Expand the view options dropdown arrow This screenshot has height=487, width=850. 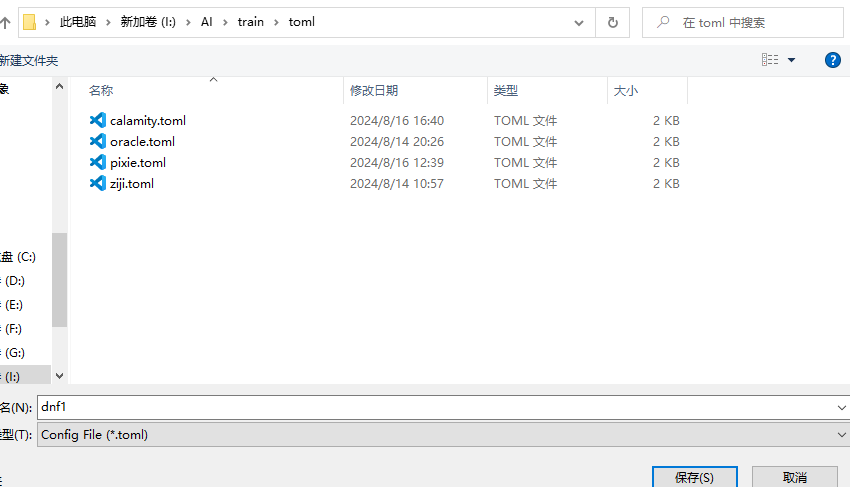click(792, 60)
